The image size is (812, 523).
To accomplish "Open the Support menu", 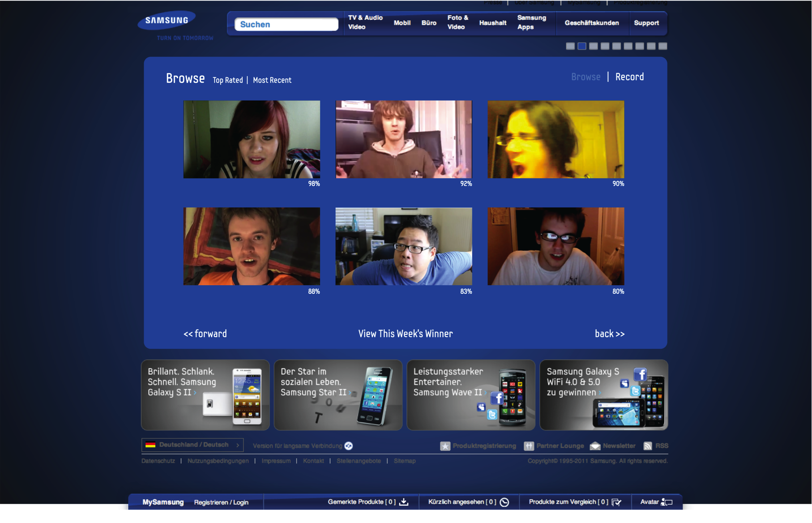I will [x=646, y=23].
